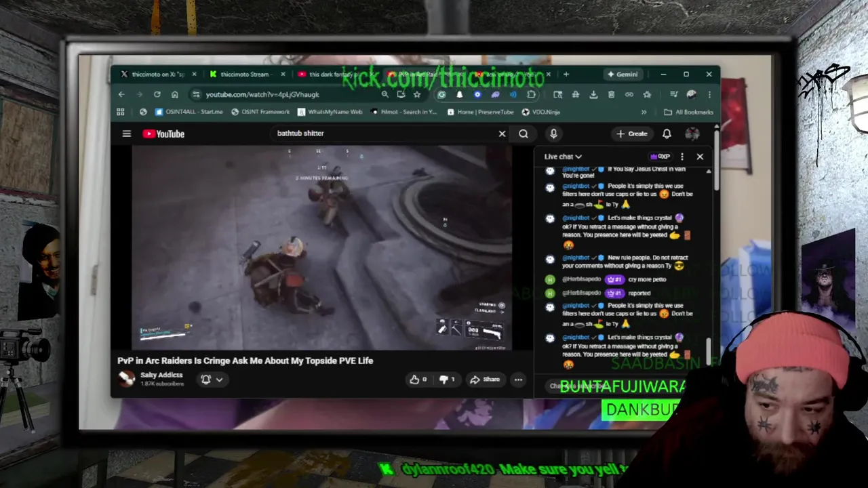Open a new browser tab

(566, 75)
